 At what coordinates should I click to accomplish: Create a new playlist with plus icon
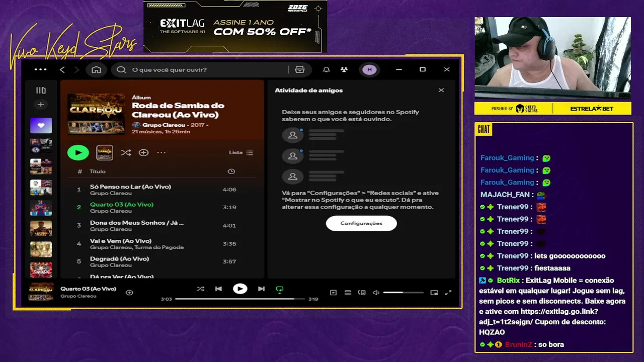(41, 105)
